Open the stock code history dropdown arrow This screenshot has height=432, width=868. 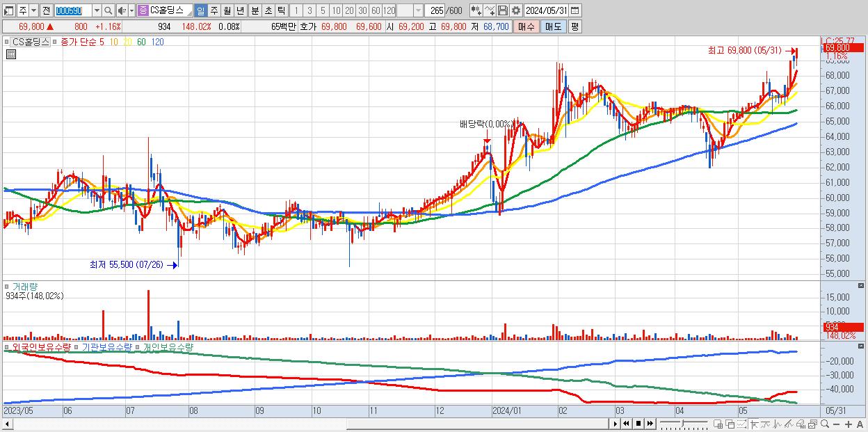97,10
